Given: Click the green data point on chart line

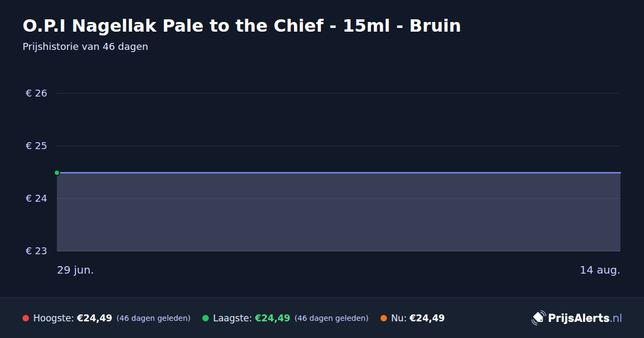Looking at the screenshot, I should (57, 173).
